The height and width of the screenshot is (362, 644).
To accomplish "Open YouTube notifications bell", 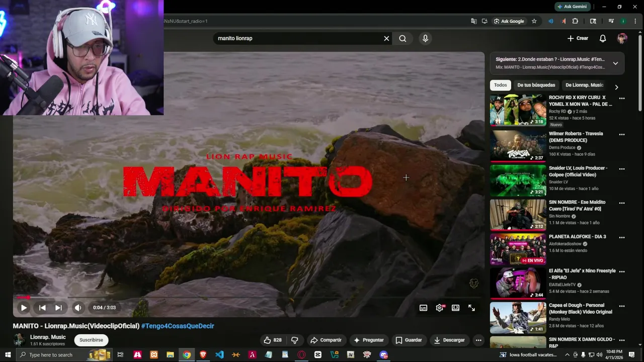I will click(603, 38).
